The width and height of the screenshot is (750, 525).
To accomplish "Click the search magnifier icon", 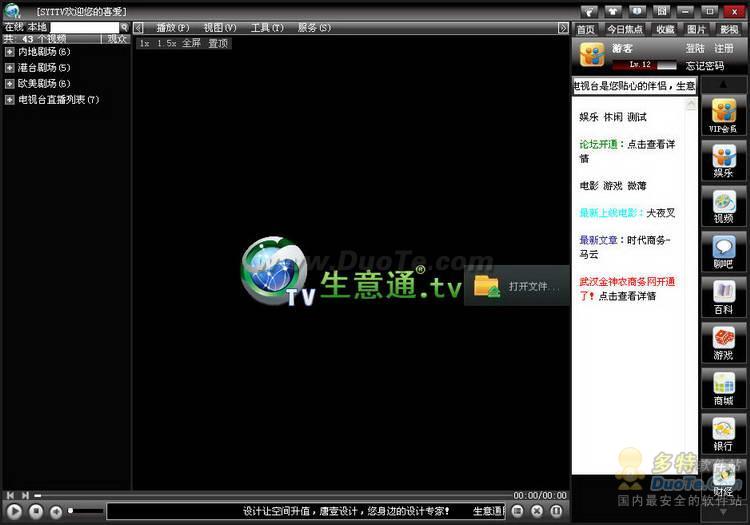I will [x=124, y=27].
